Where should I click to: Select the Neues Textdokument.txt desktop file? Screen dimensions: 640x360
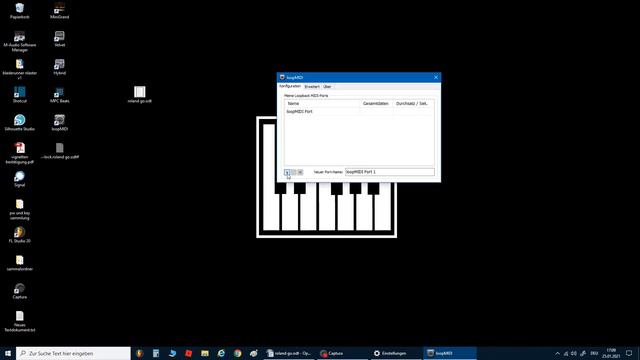coord(20,321)
